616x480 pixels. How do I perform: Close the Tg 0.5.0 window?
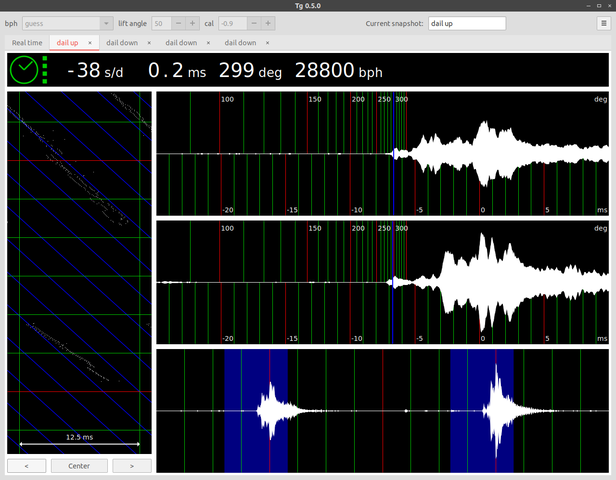(610, 6)
